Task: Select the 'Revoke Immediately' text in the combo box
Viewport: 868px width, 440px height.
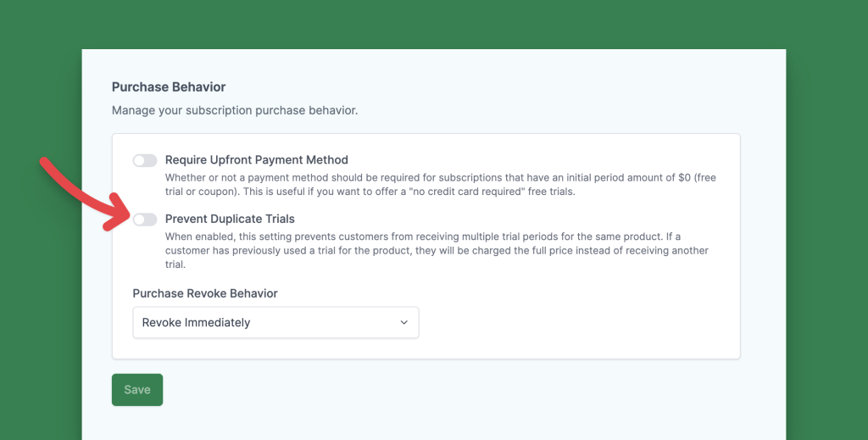Action: [196, 322]
